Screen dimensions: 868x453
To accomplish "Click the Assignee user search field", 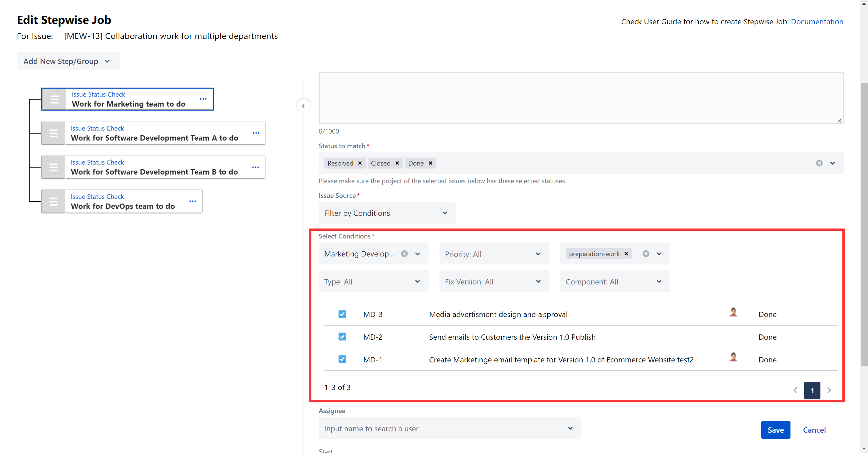I will point(449,428).
